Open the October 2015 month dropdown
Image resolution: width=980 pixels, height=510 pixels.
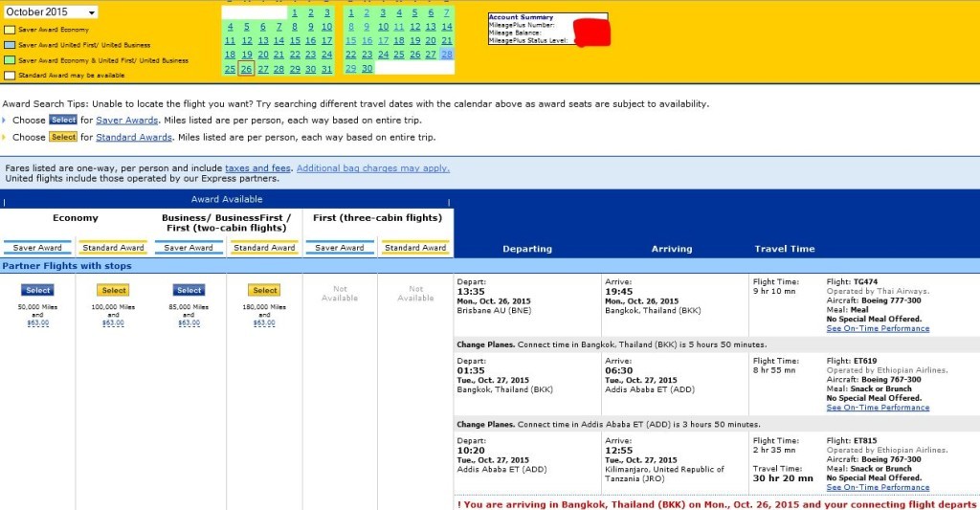coord(51,11)
